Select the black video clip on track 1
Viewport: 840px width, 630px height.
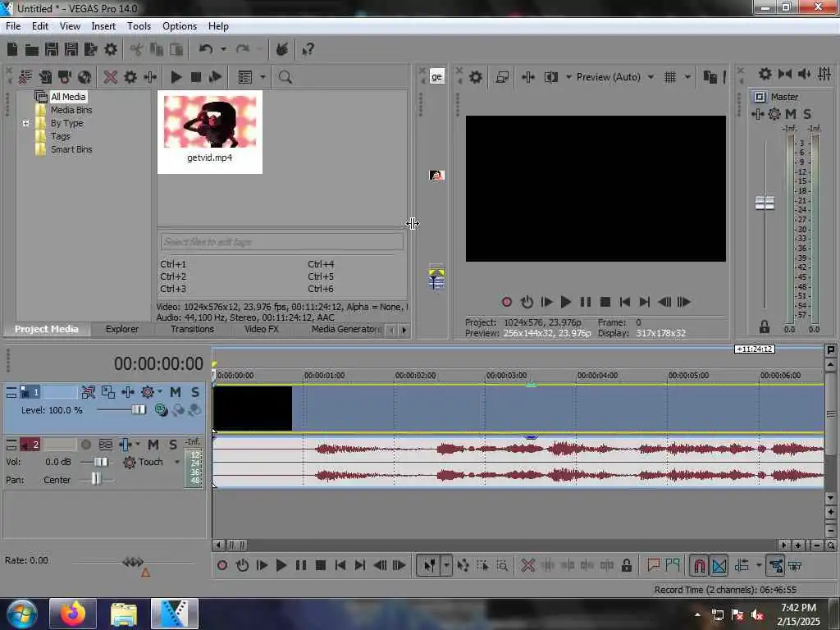tap(253, 409)
